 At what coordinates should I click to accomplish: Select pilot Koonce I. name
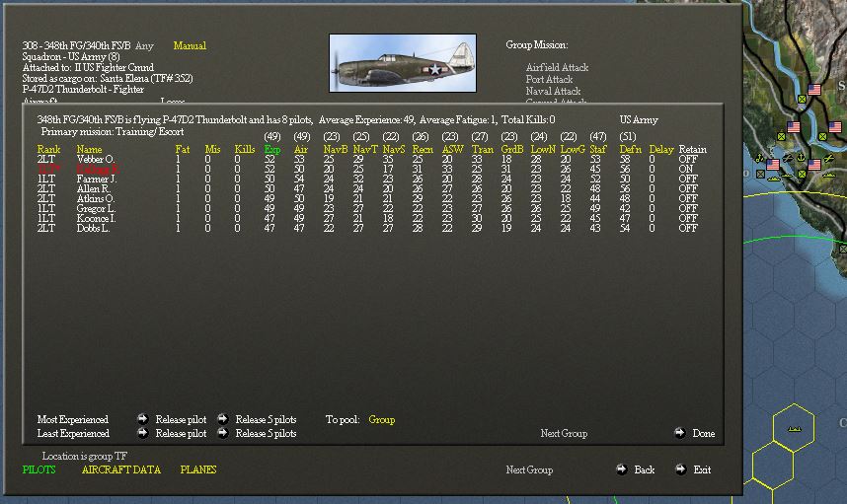pyautogui.click(x=96, y=218)
